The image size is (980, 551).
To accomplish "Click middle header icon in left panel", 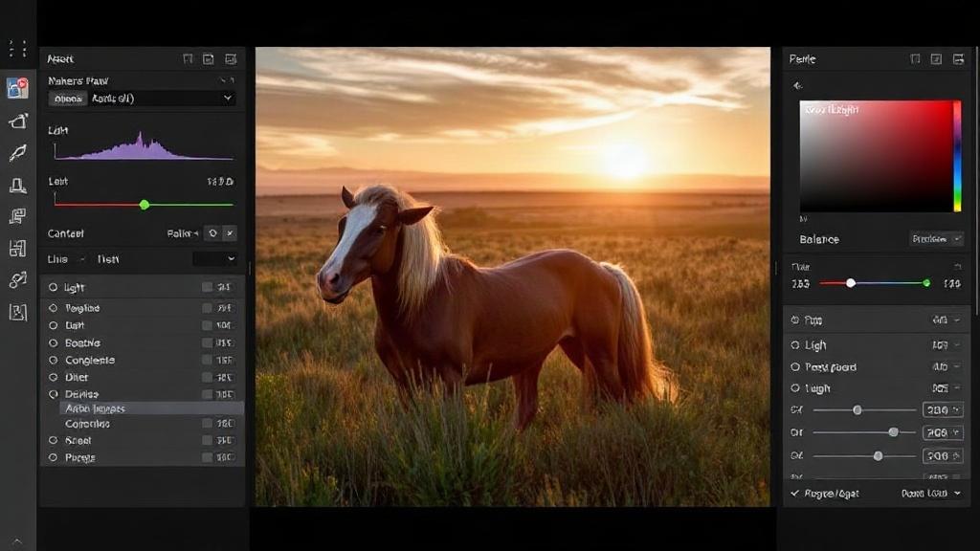I will click(208, 58).
